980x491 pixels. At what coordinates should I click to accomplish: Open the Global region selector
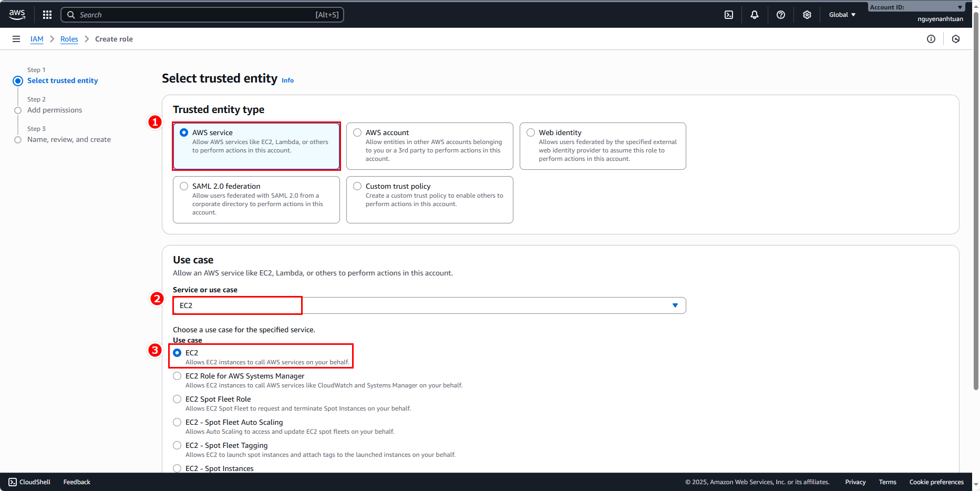tap(842, 15)
